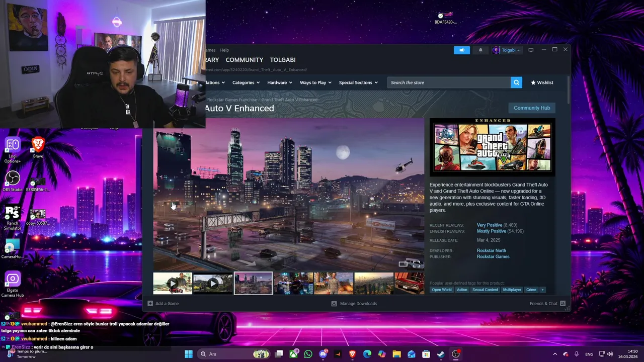Open File Explorer from the taskbar
This screenshot has height=362, width=644.
(396, 354)
